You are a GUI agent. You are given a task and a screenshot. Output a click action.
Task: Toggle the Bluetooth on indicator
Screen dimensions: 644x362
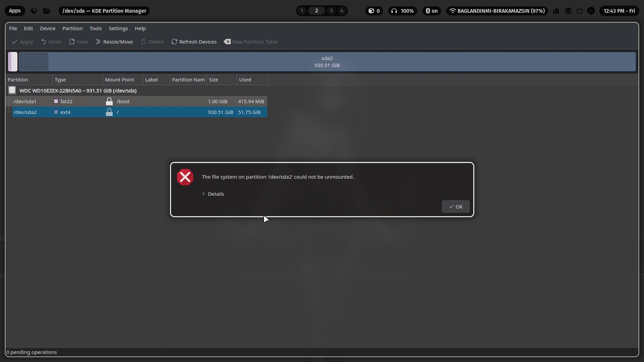point(431,11)
